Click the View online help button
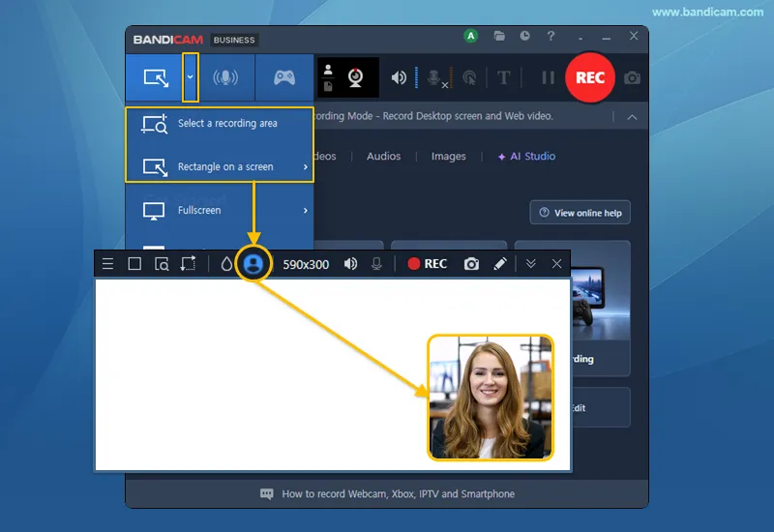The image size is (774, 532). pos(580,213)
